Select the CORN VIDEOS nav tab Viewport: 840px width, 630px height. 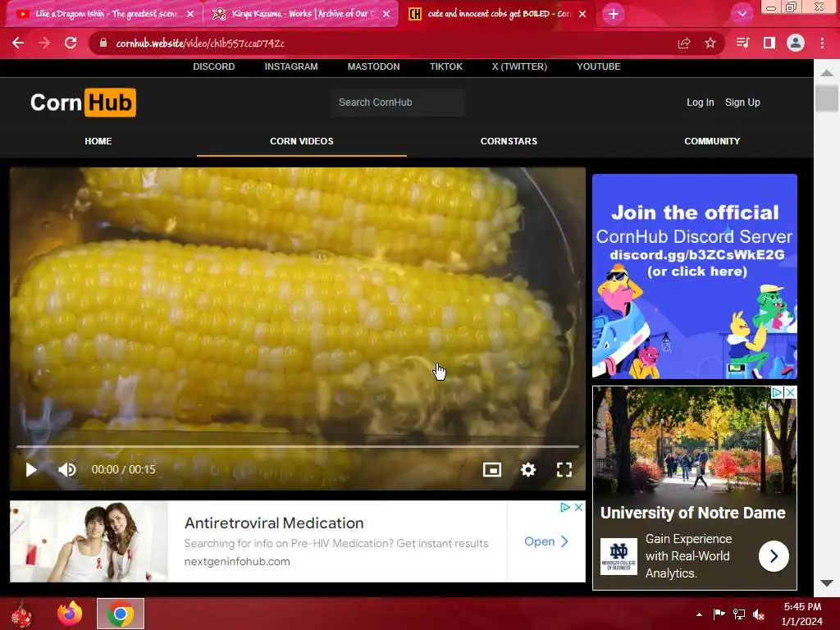click(x=302, y=141)
